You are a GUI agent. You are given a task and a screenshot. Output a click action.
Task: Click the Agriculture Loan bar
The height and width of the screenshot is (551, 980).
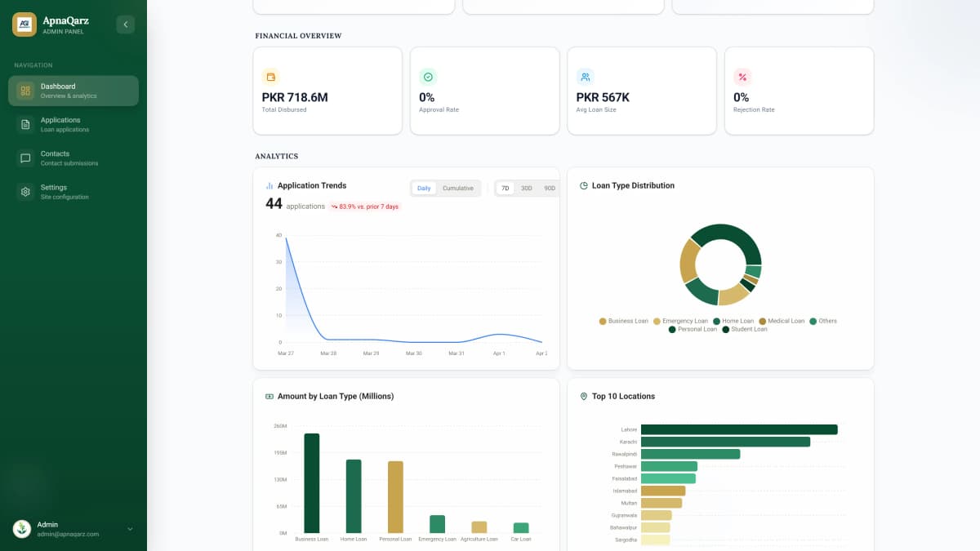pos(479,527)
